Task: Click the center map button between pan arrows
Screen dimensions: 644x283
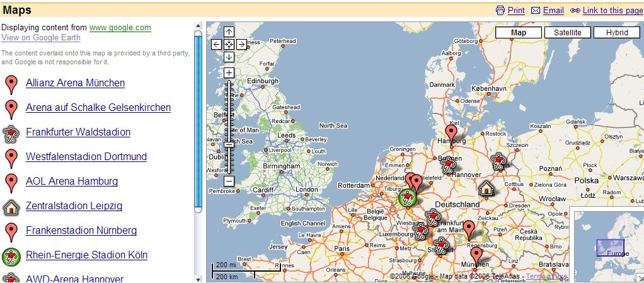Action: [229, 44]
